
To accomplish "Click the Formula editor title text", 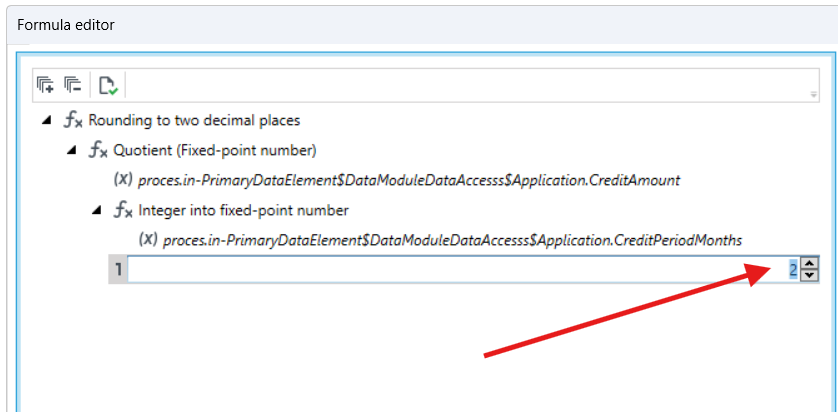I will coord(66,25).
